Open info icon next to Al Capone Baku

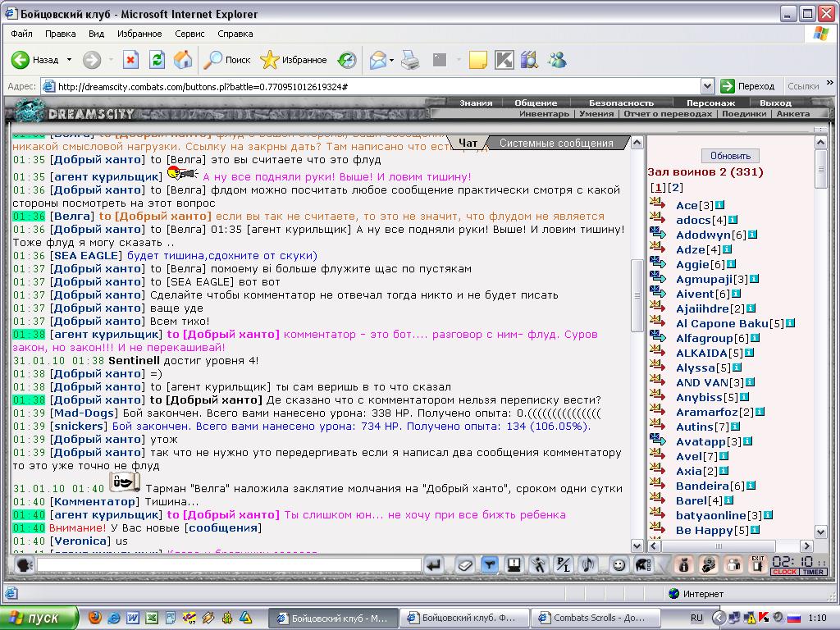(790, 323)
